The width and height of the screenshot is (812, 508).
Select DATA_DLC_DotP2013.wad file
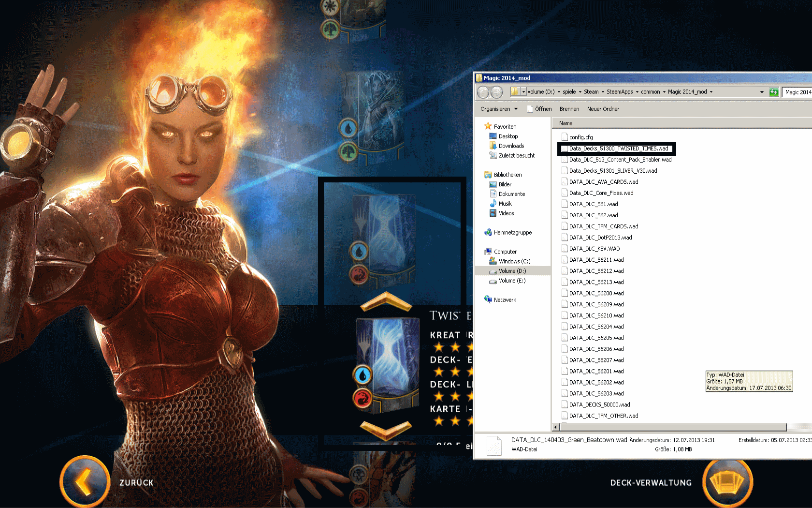point(596,238)
